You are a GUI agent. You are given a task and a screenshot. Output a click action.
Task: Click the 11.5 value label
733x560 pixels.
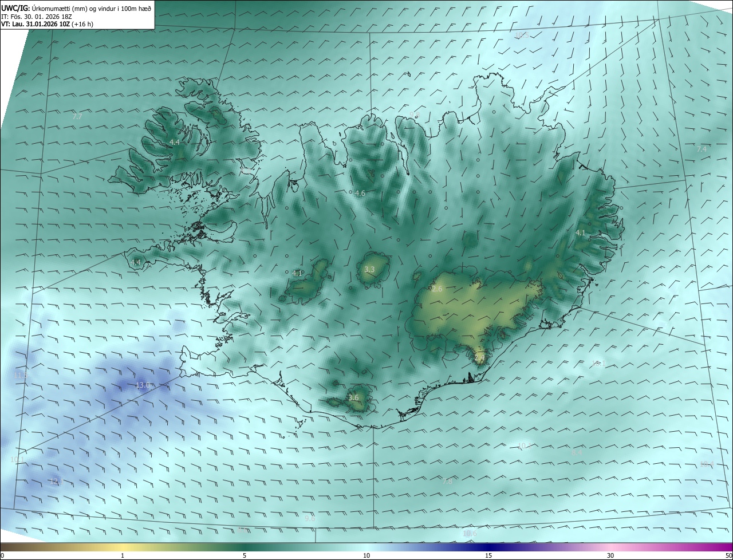tap(21, 375)
